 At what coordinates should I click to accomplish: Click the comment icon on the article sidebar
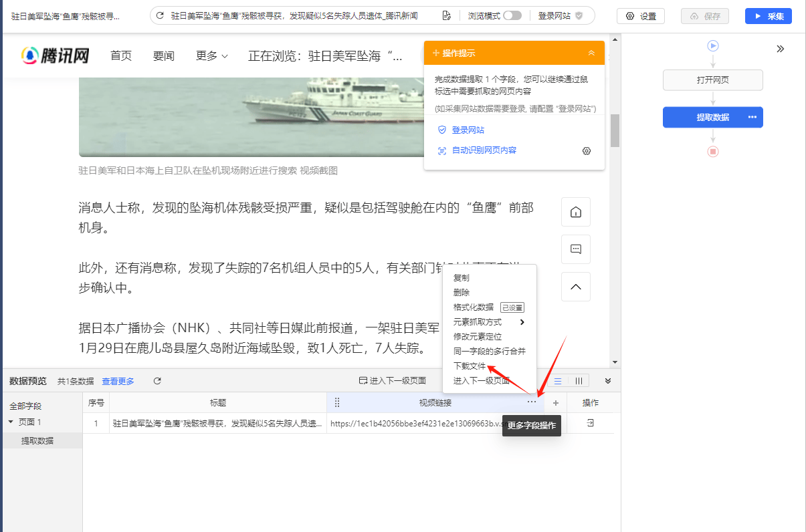pos(575,249)
